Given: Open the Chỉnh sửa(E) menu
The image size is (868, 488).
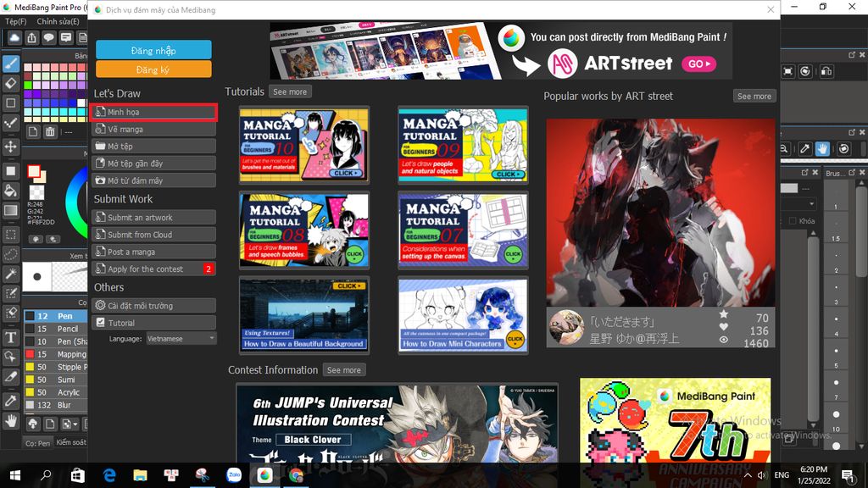Looking at the screenshot, I should (58, 21).
